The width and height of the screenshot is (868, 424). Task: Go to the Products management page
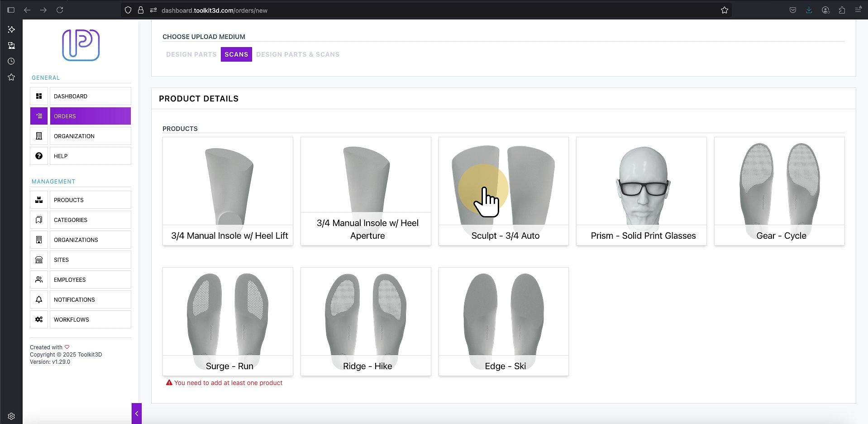point(91,200)
